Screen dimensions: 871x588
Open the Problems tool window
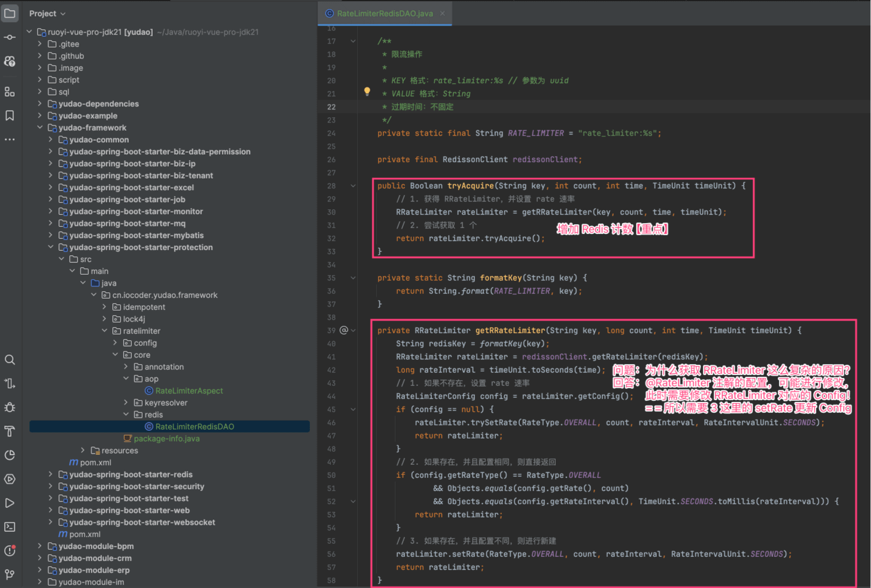(10, 550)
